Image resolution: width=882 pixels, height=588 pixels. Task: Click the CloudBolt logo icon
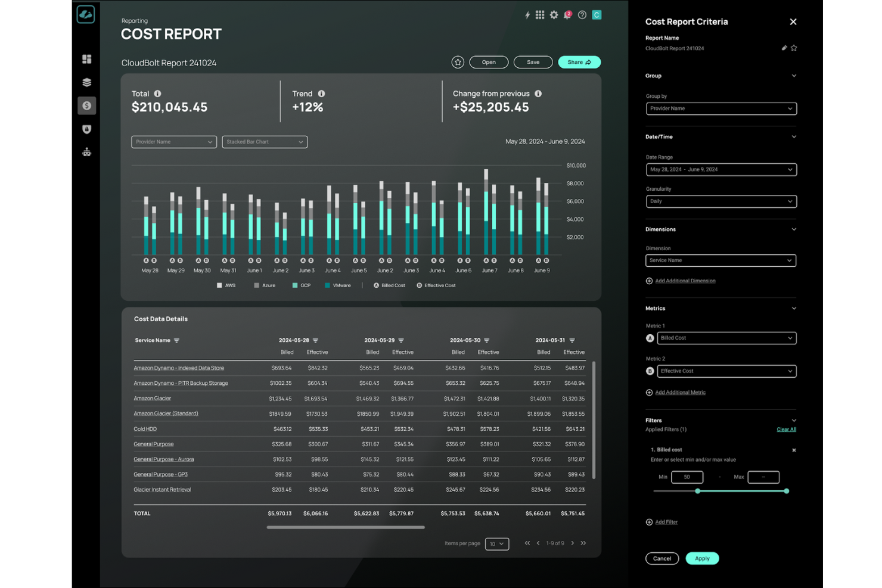pos(86,14)
